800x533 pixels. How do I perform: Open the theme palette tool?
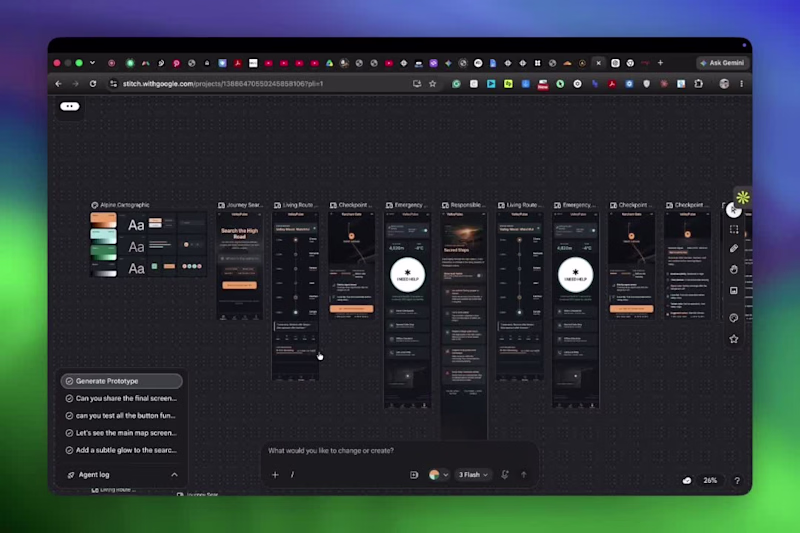point(734,318)
